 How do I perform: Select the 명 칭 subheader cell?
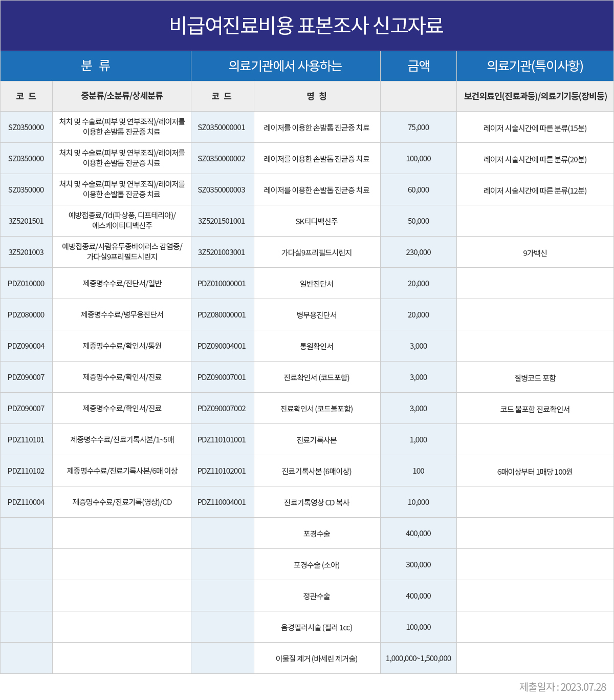pos(317,96)
